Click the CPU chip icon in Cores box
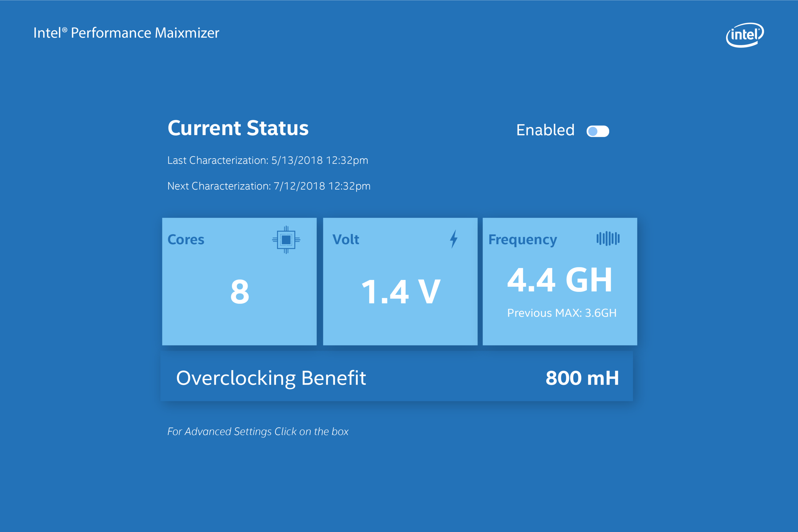798x532 pixels. click(x=286, y=240)
